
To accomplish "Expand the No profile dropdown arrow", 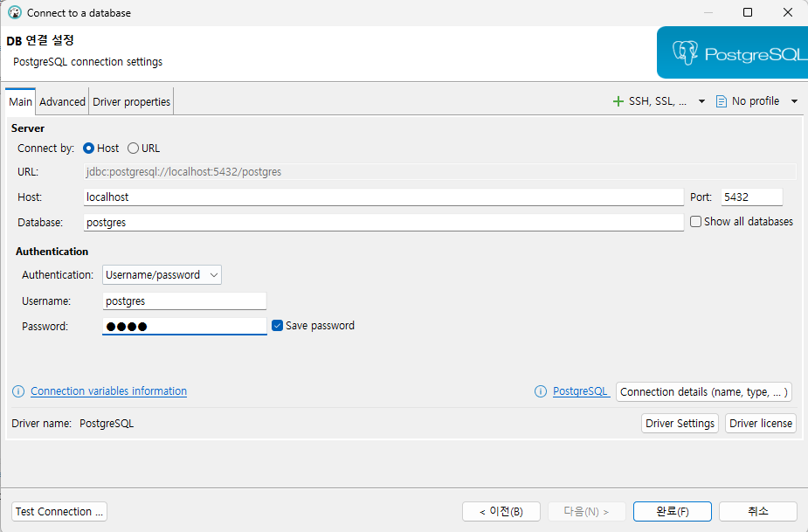I will point(794,101).
